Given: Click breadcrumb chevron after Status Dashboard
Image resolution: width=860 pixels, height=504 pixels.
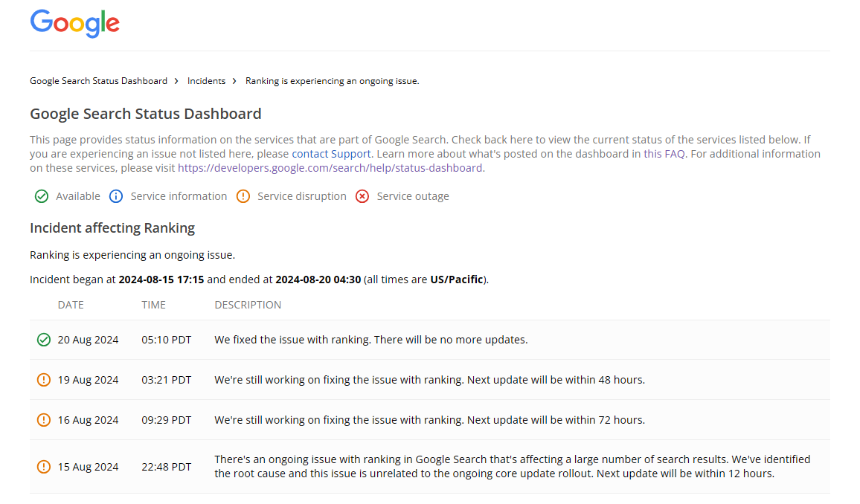Looking at the screenshot, I should [176, 81].
